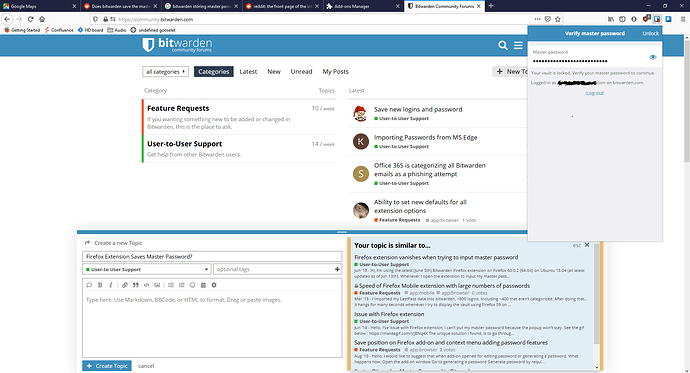Select the Categories tab

[213, 71]
